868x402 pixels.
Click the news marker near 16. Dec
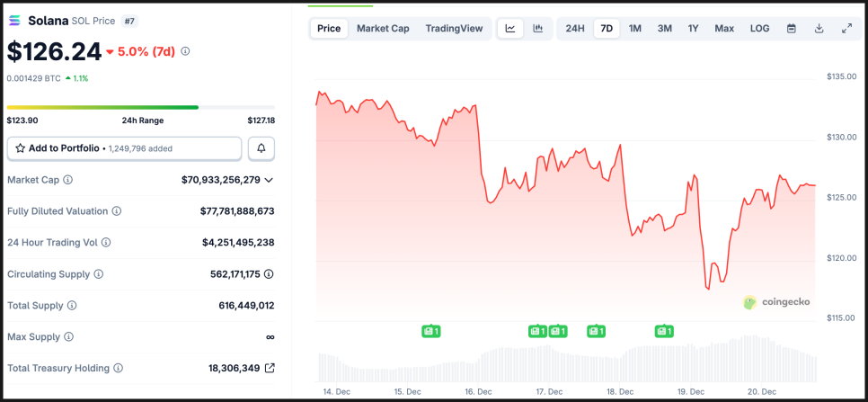click(431, 331)
